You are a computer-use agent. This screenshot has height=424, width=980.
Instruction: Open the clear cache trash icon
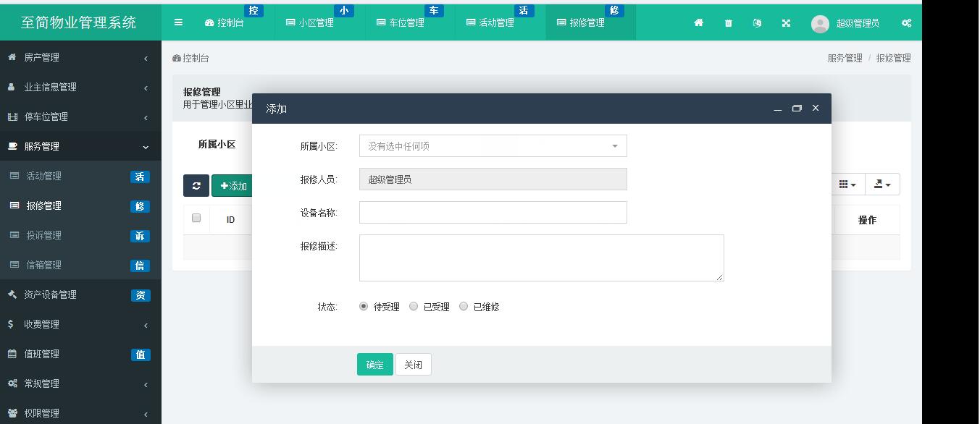(x=727, y=23)
